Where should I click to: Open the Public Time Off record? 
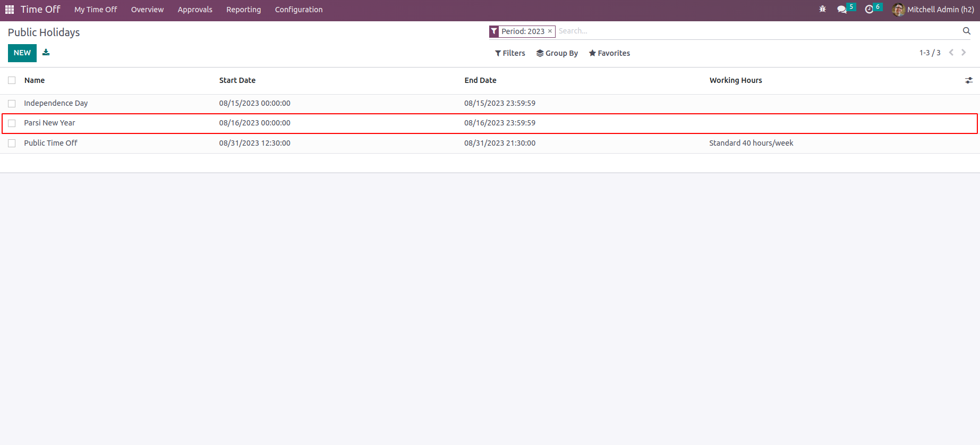click(x=50, y=143)
